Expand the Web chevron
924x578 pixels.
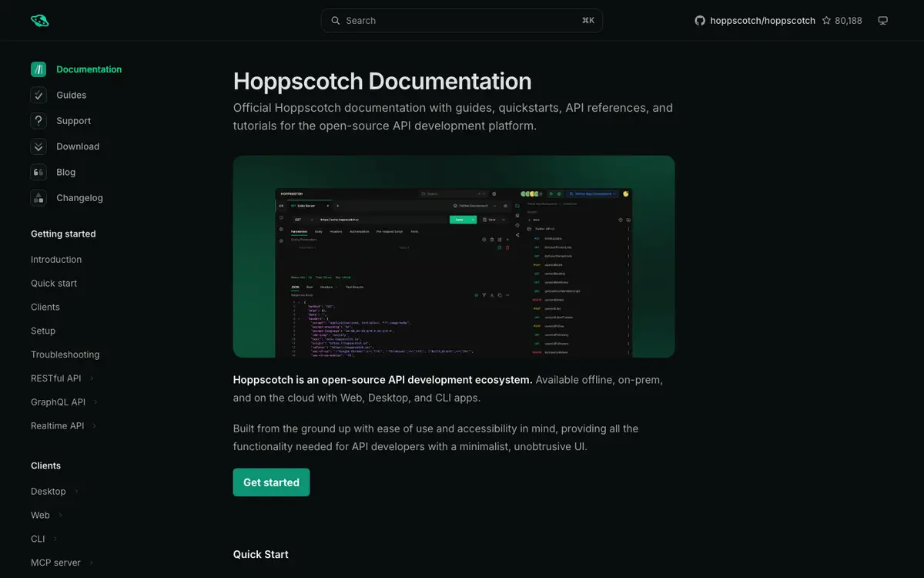60,516
